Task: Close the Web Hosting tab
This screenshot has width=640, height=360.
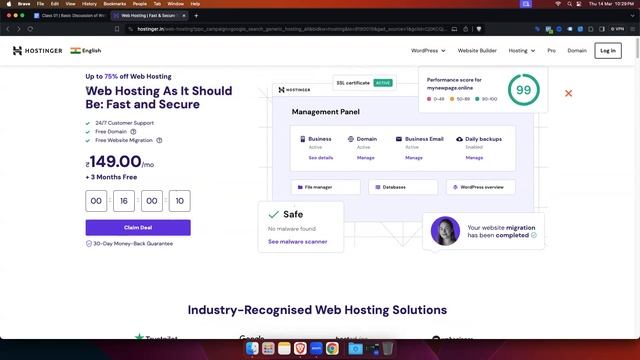Action: [184, 16]
